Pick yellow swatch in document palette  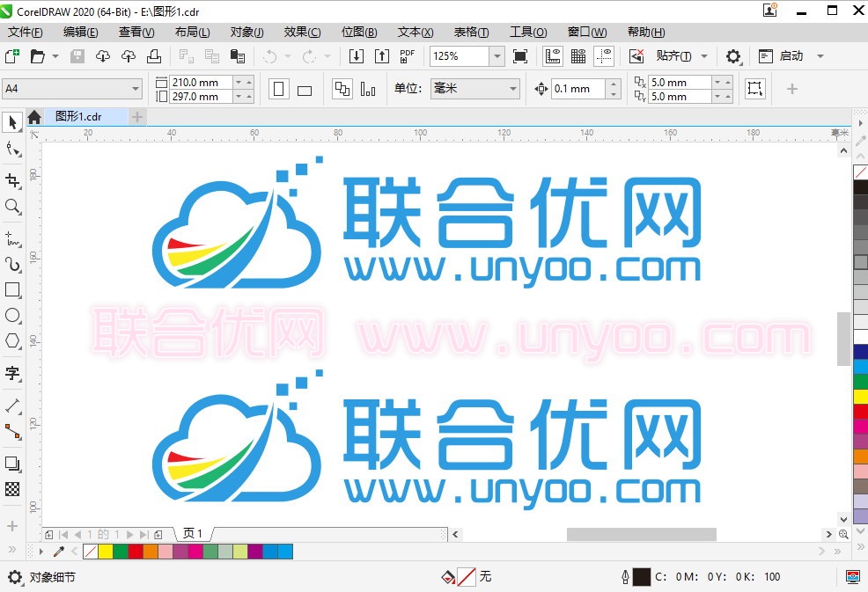[105, 551]
